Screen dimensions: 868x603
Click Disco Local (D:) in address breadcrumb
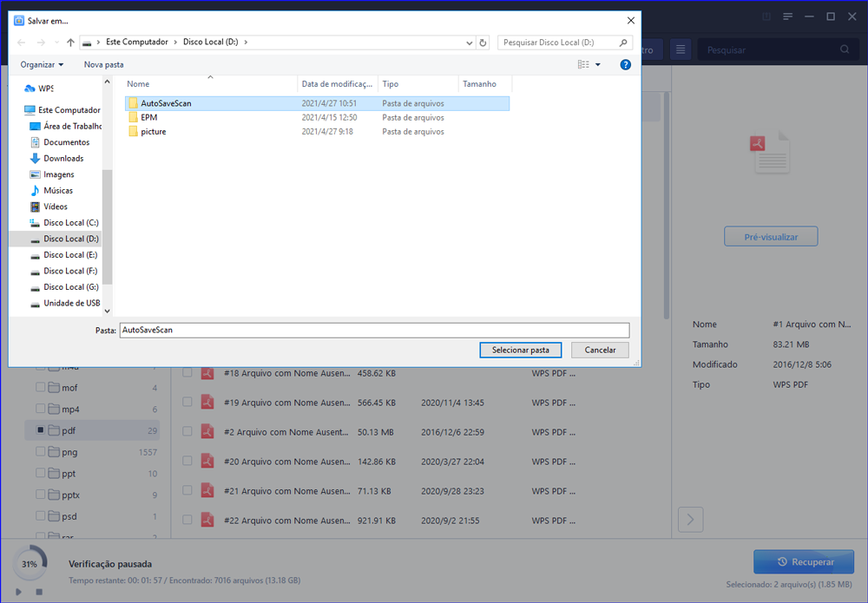[210, 42]
